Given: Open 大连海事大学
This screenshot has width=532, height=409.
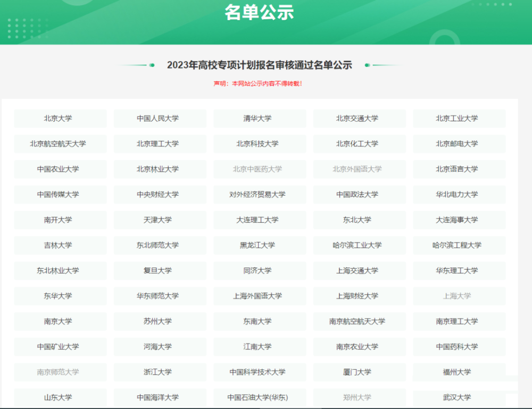Looking at the screenshot, I should (460, 220).
